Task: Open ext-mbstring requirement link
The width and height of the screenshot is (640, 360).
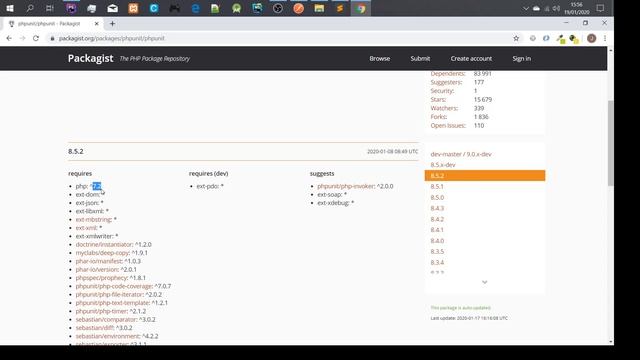Action: (x=93, y=220)
